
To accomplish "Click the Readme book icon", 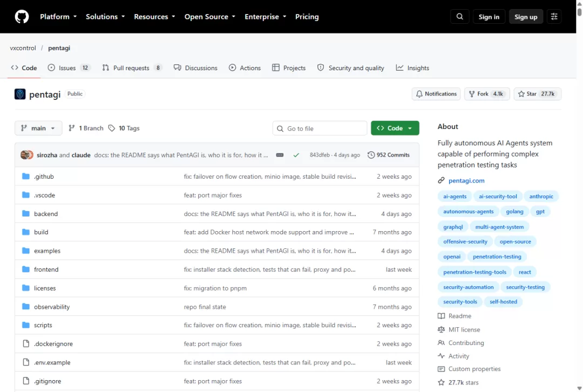I will point(442,316).
